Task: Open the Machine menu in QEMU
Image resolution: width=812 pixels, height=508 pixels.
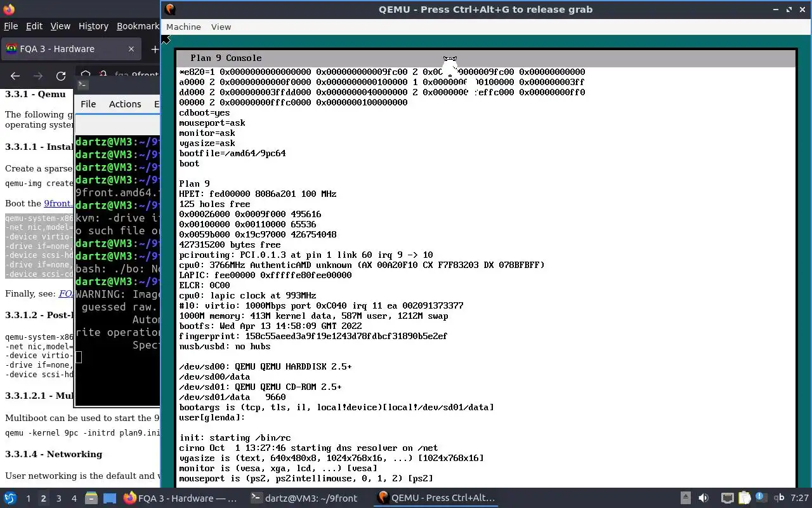Action: click(183, 27)
